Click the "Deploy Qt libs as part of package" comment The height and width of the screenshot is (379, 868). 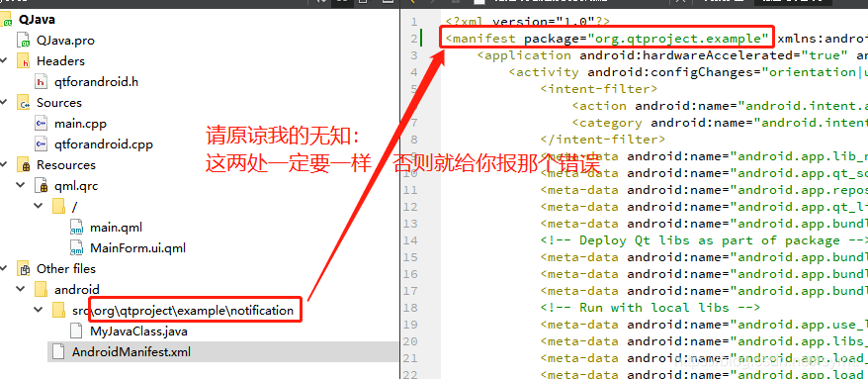(x=703, y=240)
